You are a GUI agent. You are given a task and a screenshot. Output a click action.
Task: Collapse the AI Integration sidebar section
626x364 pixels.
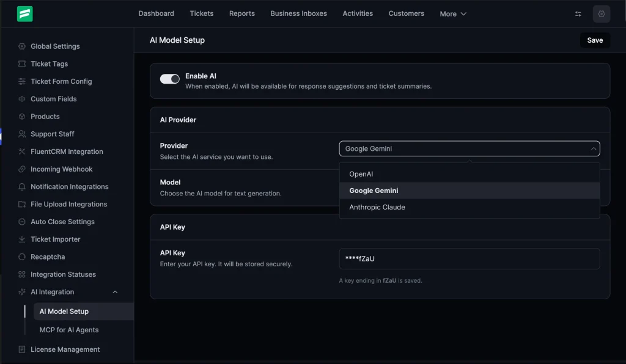[115, 292]
